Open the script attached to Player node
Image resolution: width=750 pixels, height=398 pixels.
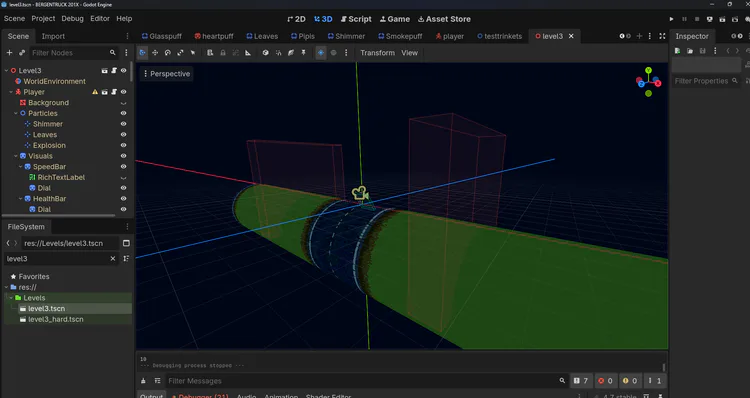pyautogui.click(x=114, y=92)
